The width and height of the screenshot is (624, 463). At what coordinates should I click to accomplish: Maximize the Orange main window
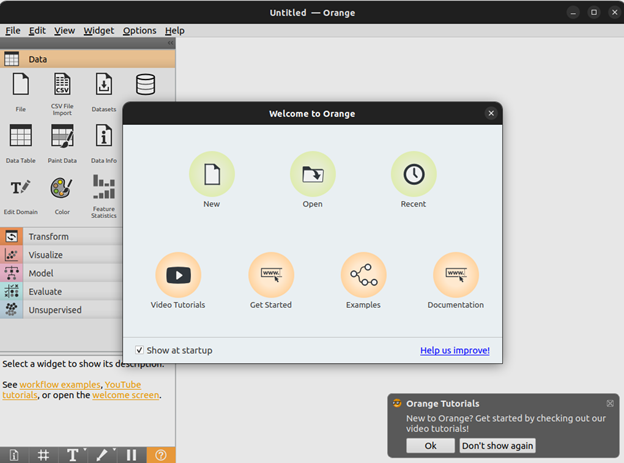click(594, 12)
